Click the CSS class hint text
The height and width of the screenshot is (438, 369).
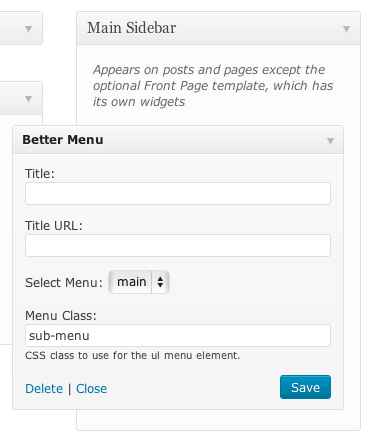[133, 355]
